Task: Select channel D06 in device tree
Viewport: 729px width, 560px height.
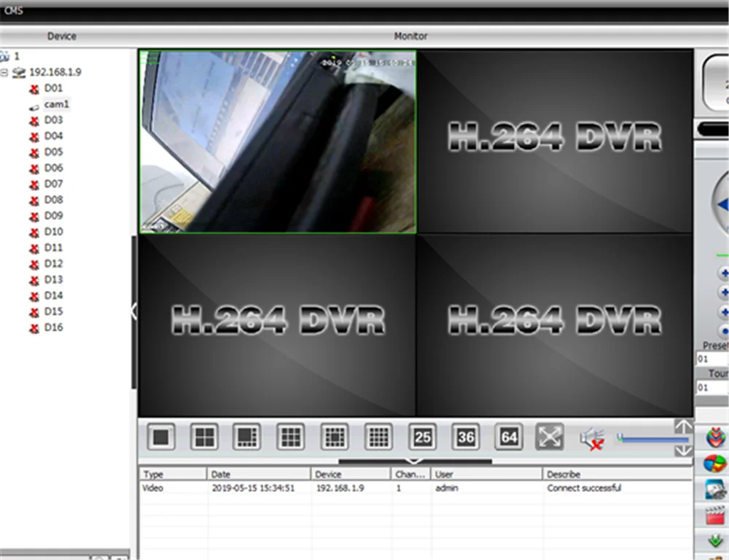Action: [x=53, y=168]
